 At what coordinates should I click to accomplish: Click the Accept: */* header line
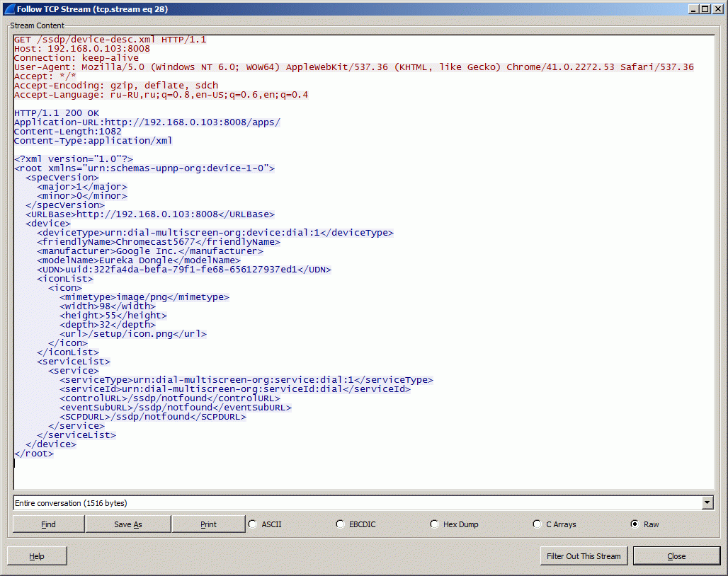point(45,76)
